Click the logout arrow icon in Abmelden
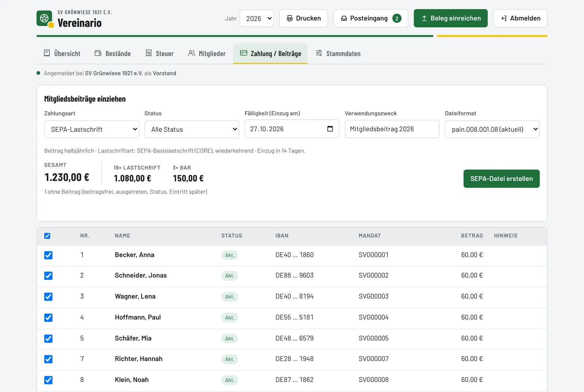 (504, 18)
